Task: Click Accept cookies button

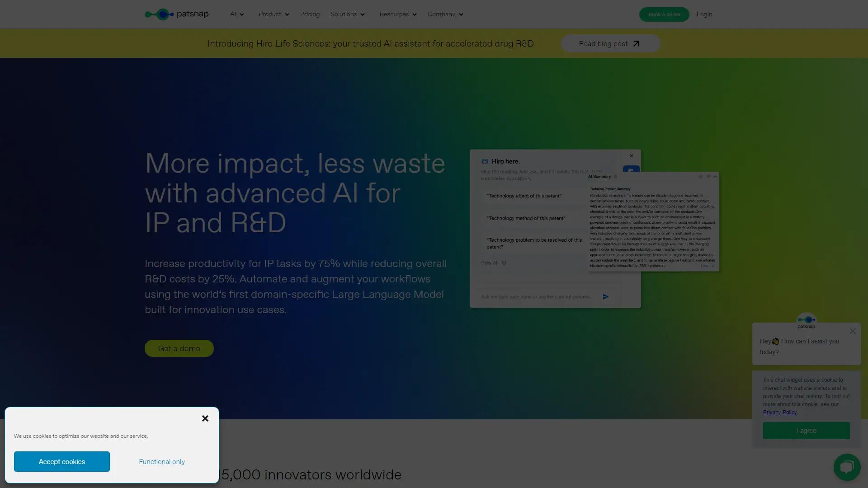Action: click(x=62, y=461)
